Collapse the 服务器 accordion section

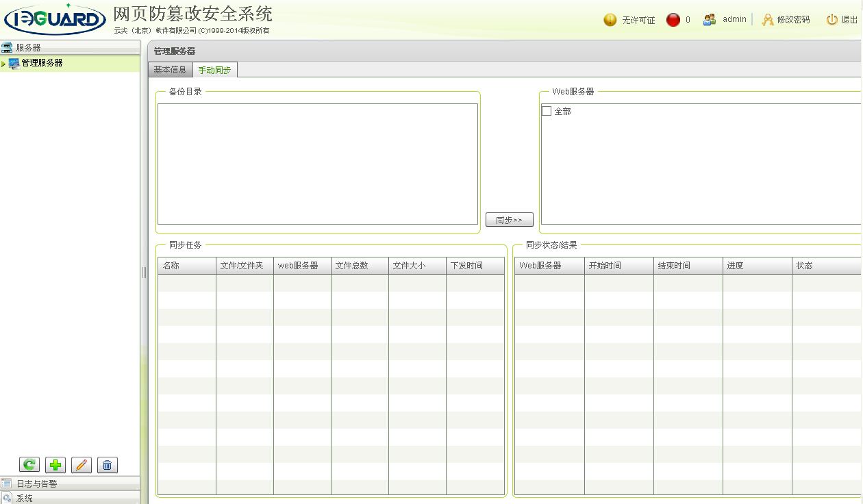pyautogui.click(x=70, y=47)
